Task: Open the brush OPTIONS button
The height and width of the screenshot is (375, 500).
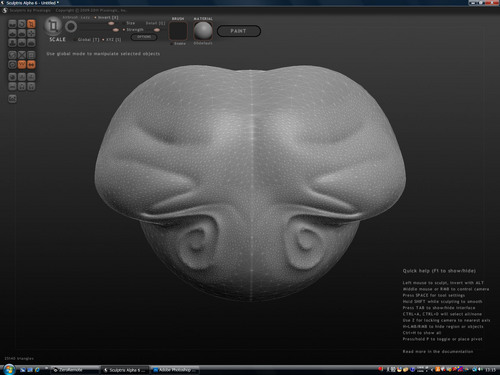Action: 144,37
